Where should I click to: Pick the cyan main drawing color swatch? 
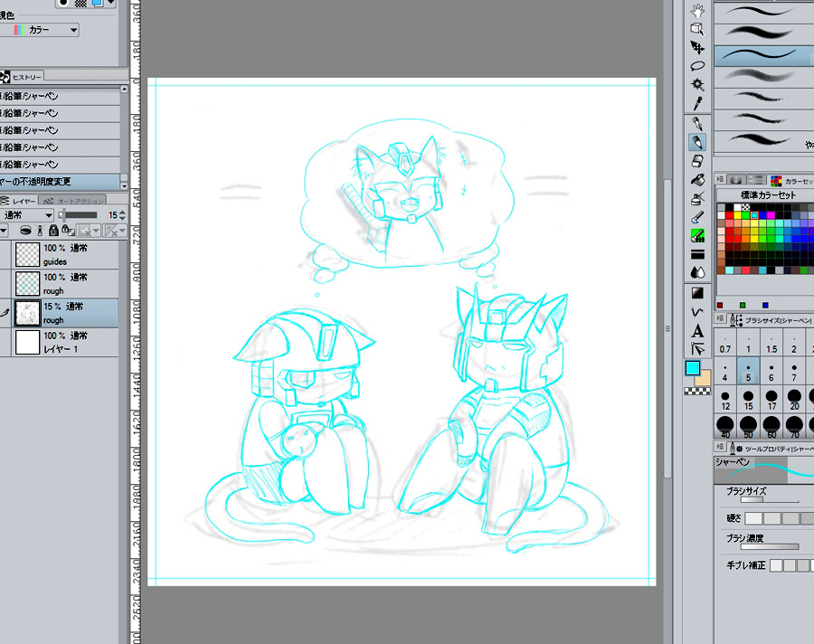point(693,368)
